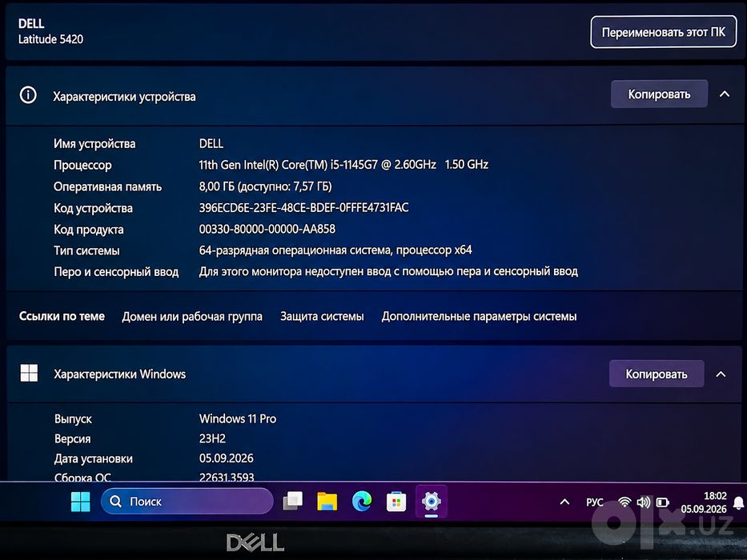Open the notification bell
Image resolution: width=747 pixels, height=560 pixels.
(739, 503)
